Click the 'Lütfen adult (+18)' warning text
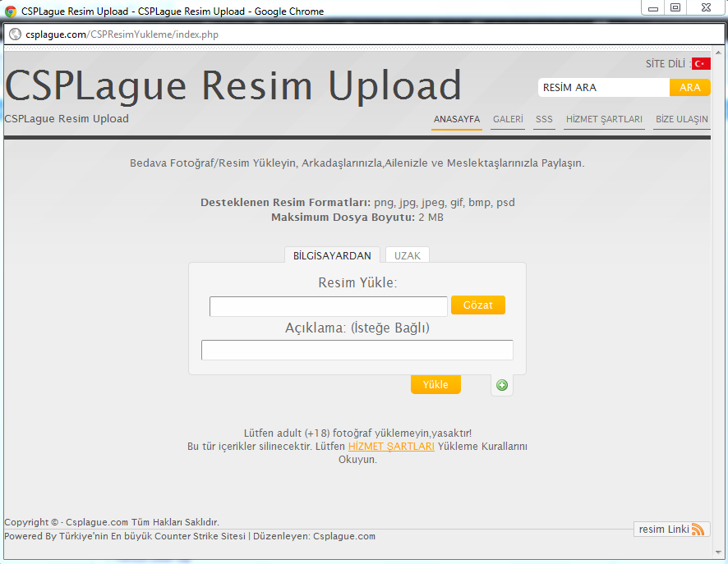 357,433
